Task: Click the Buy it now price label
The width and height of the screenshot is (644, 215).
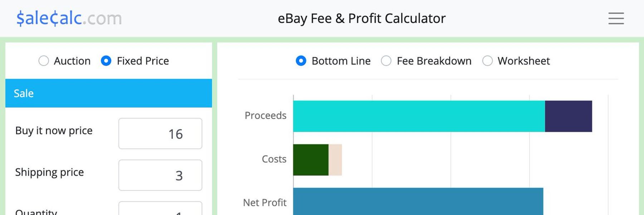Action: pos(54,130)
